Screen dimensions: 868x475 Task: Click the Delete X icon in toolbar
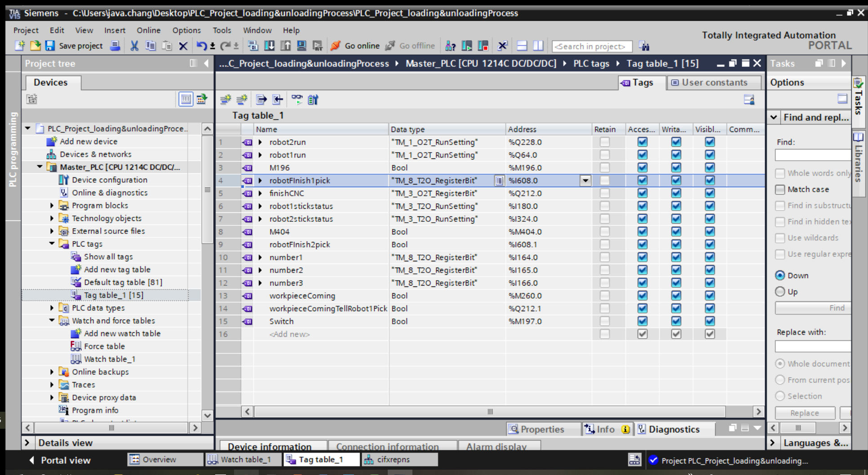[x=183, y=46]
